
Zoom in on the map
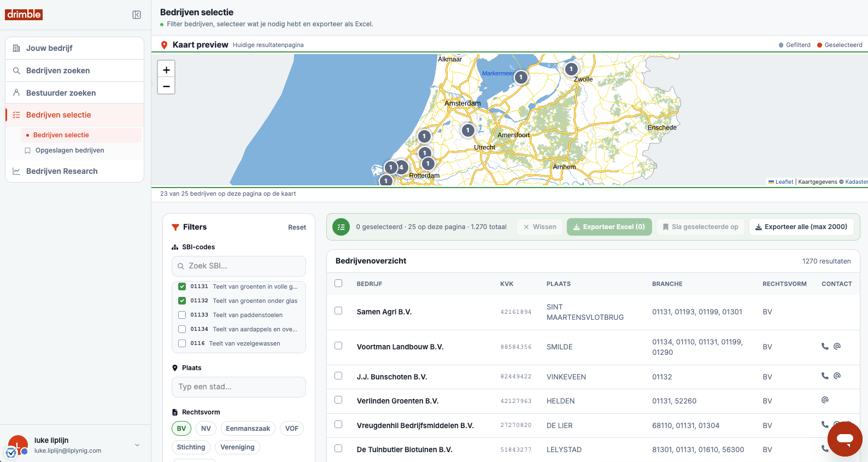click(x=166, y=69)
